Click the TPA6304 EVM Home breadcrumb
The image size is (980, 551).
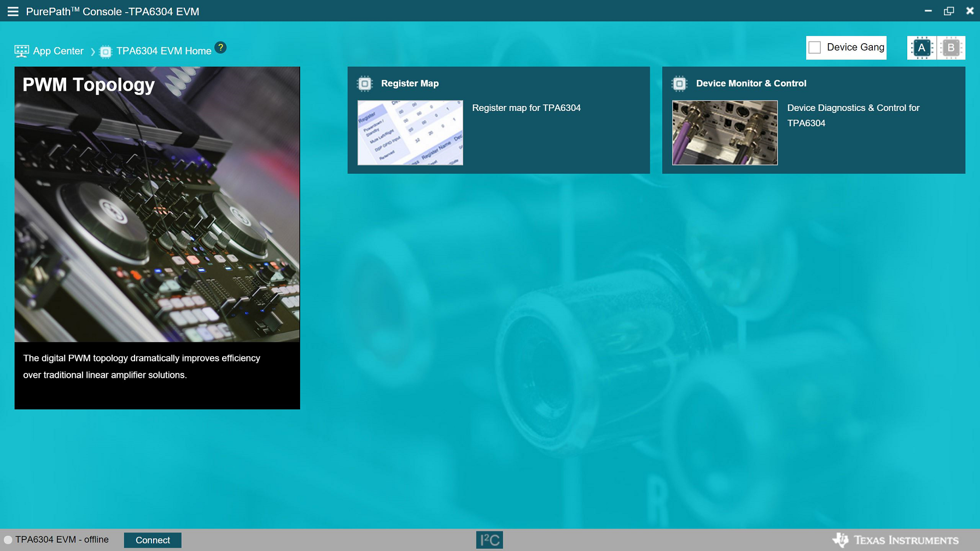click(x=164, y=51)
